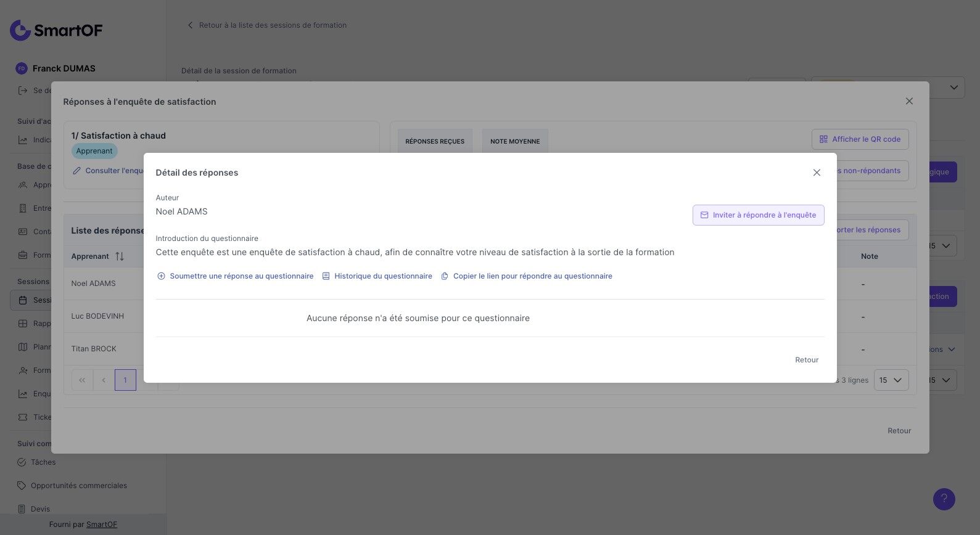Viewport: 980px width, 535px height.
Task: Click the Enquêtes chart icon in sidebar
Action: coord(23,394)
